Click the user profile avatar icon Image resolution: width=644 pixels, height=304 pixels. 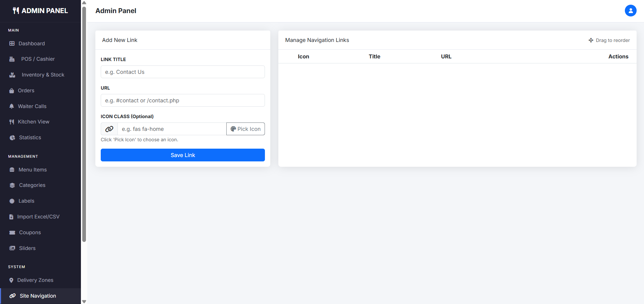click(x=630, y=11)
